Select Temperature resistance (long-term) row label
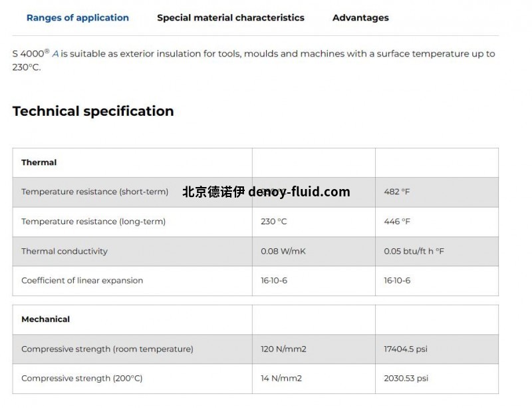Screen dimensions: 532x408 coord(93,222)
